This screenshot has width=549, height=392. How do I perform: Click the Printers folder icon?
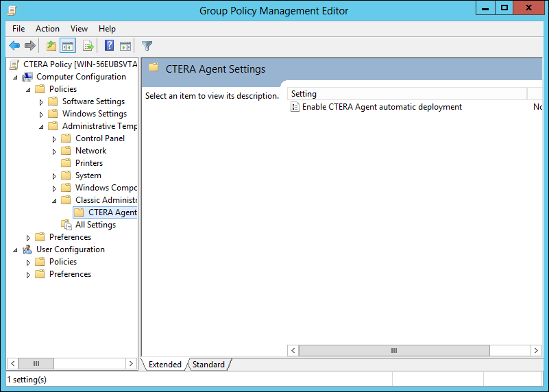click(x=66, y=162)
